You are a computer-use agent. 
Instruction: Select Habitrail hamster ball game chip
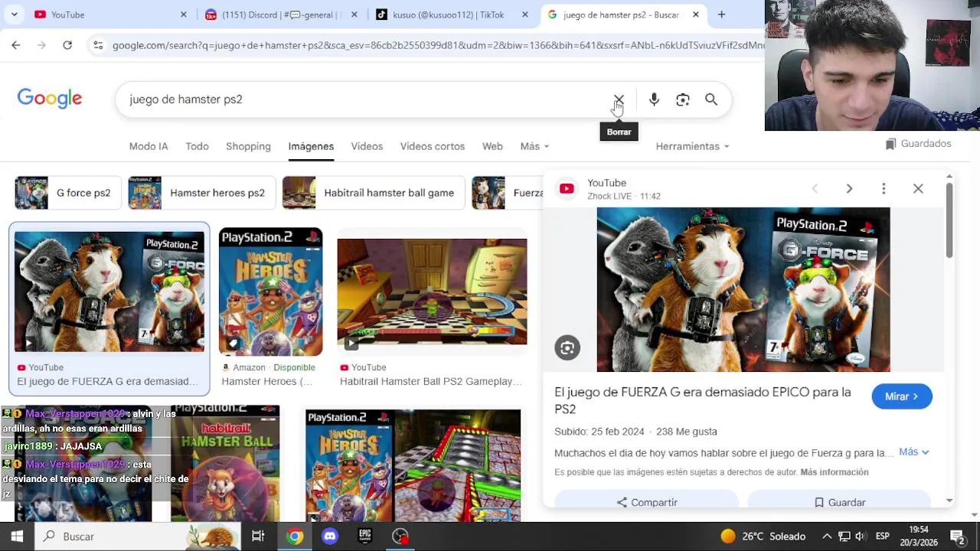click(x=373, y=193)
